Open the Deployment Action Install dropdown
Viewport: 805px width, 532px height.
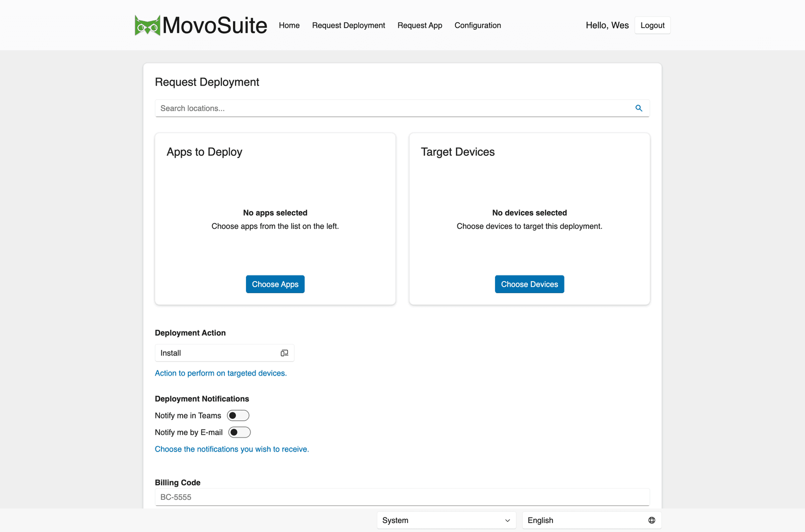(x=224, y=353)
